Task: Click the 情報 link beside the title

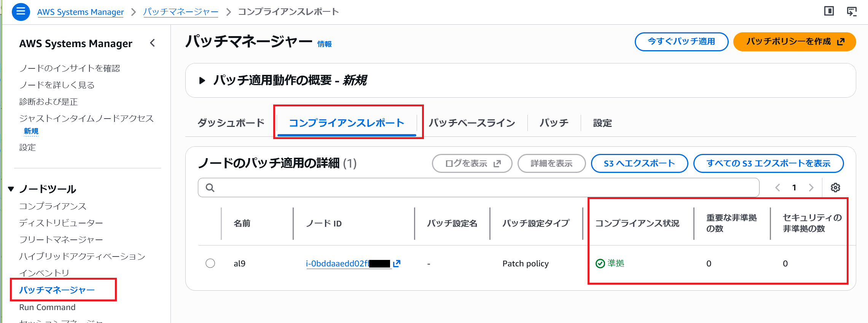Action: click(325, 44)
